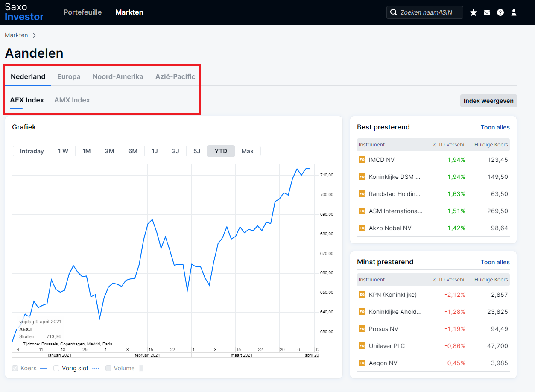Image resolution: width=535 pixels, height=392 pixels.
Task: Set chart range to 6M
Action: pyautogui.click(x=133, y=151)
